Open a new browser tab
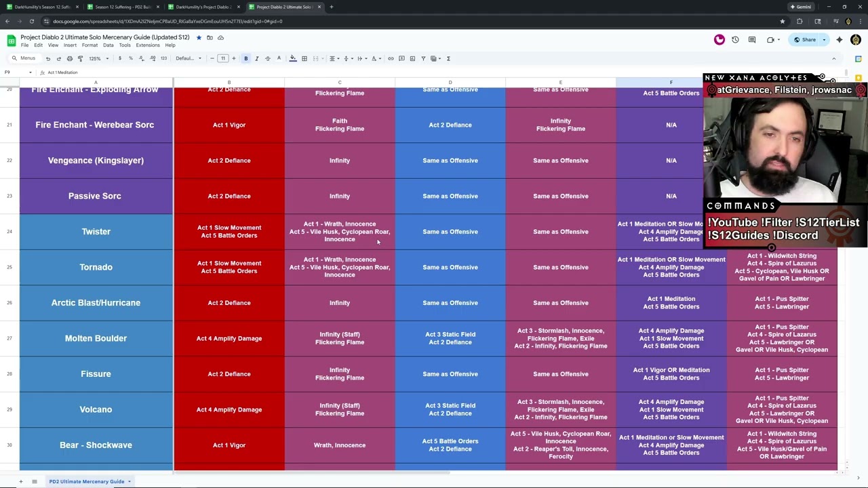This screenshot has height=488, width=868. tap(331, 7)
